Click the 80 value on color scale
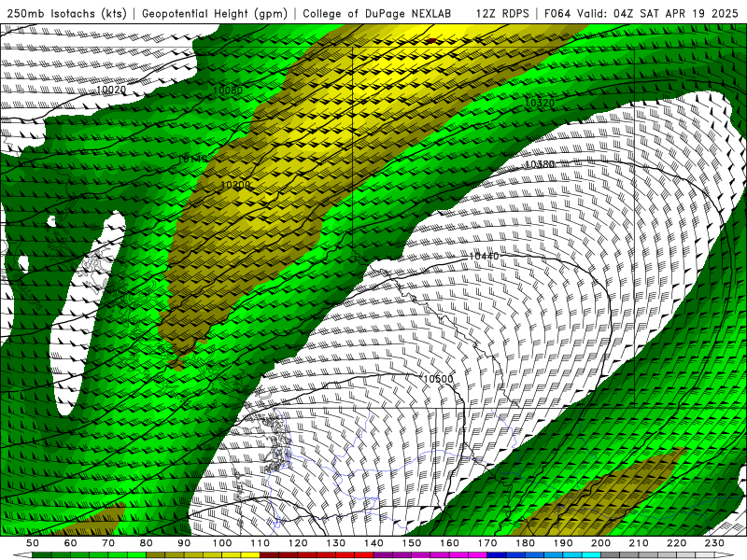Image resolution: width=747 pixels, height=560 pixels. click(x=147, y=543)
